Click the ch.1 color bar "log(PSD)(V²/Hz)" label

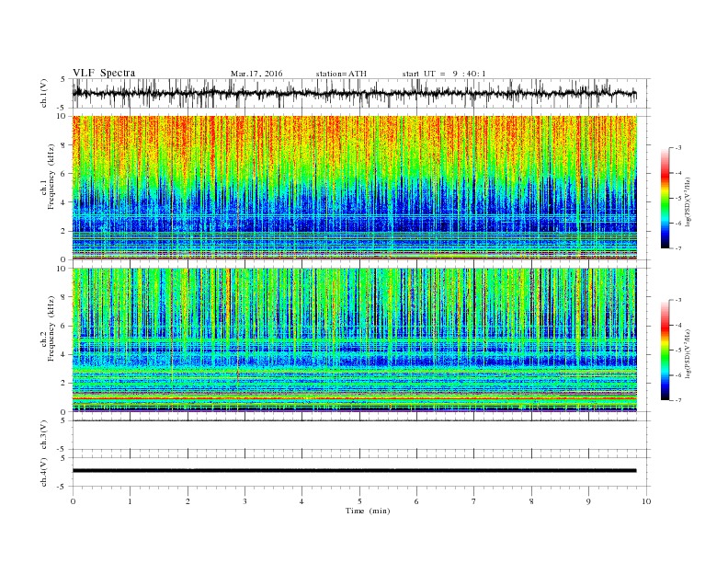click(688, 201)
